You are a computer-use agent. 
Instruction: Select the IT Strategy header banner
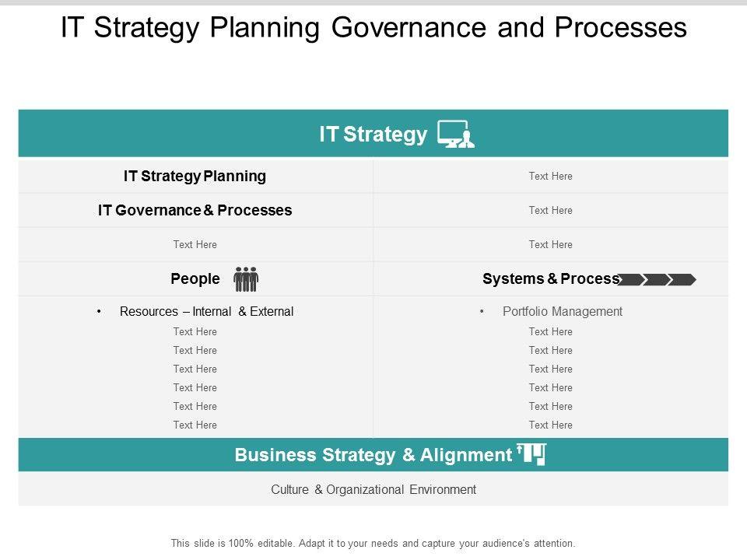[x=373, y=134]
